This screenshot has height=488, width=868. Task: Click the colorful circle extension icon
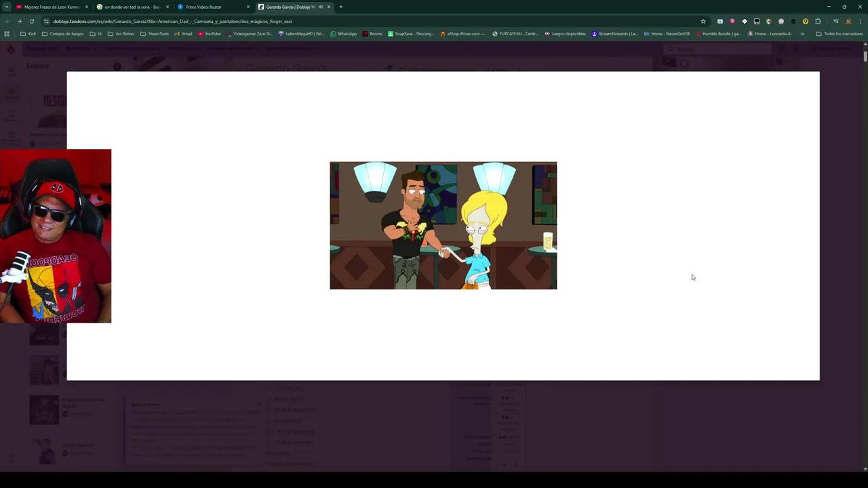click(x=768, y=21)
